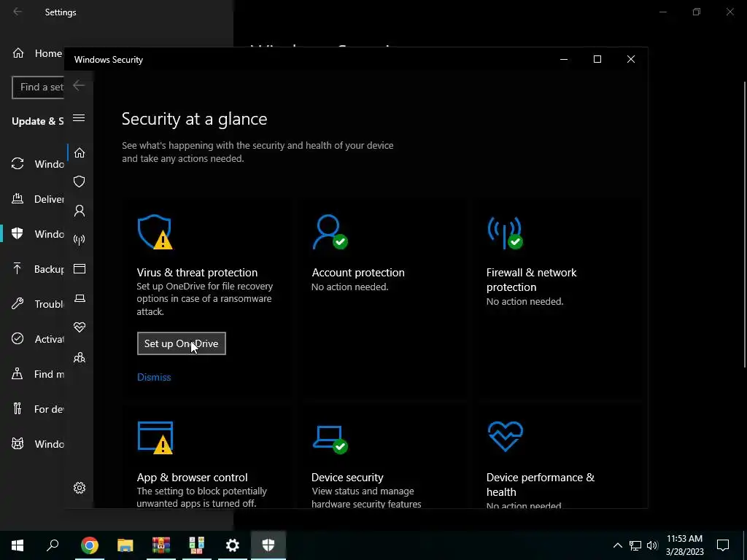Click Find a setting search box in Settings
Viewport: 747px width, 560px height.
coord(38,87)
